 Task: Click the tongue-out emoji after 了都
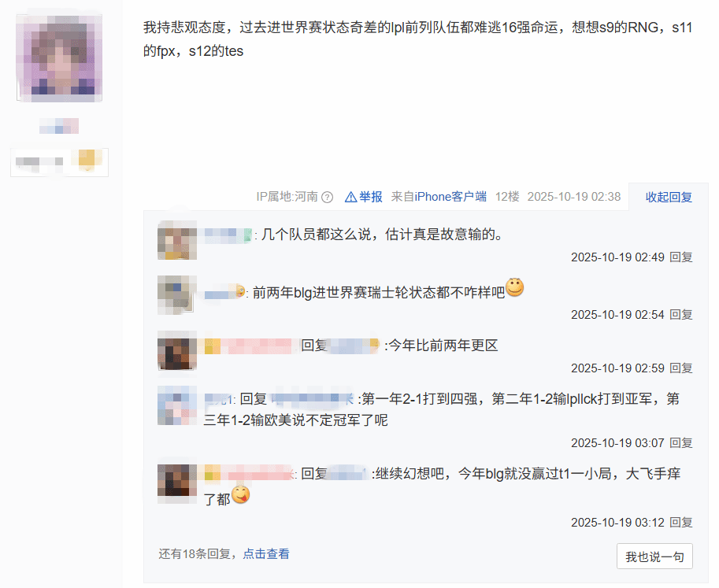tap(241, 494)
